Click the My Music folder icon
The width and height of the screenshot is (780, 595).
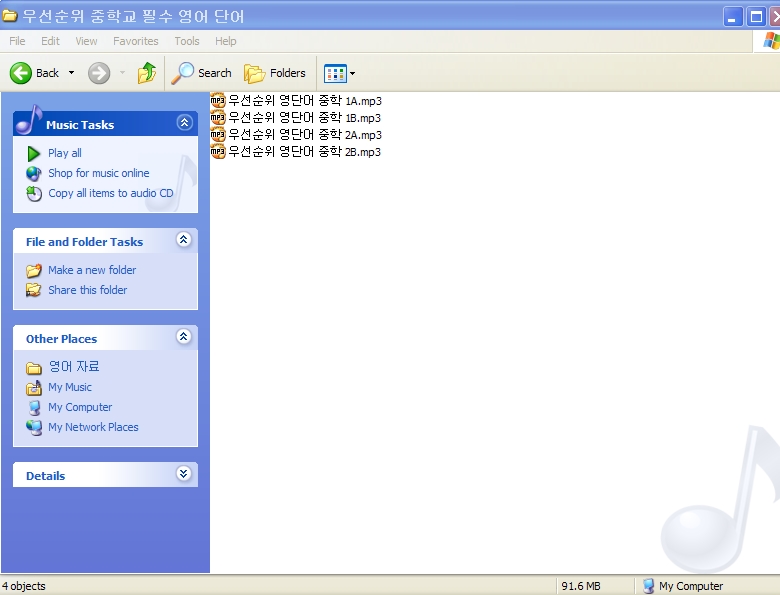[x=34, y=388]
